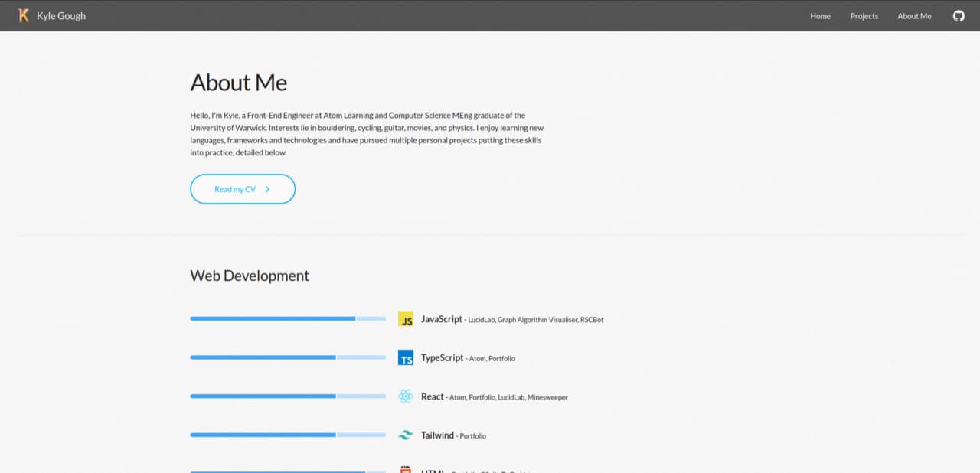The image size is (980, 473).
Task: Click the TypeScript skill progress bar
Action: [288, 357]
